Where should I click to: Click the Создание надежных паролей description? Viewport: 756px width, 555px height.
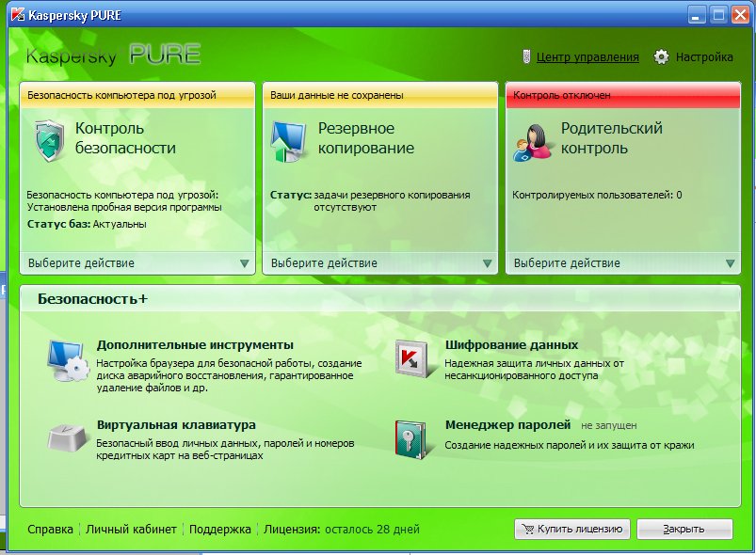click(570, 445)
